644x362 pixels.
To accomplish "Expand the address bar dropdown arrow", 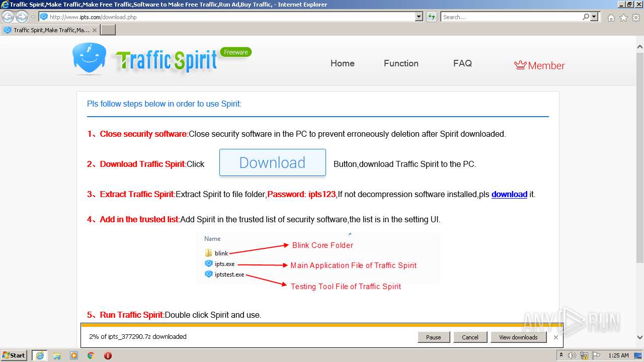I will (419, 17).
